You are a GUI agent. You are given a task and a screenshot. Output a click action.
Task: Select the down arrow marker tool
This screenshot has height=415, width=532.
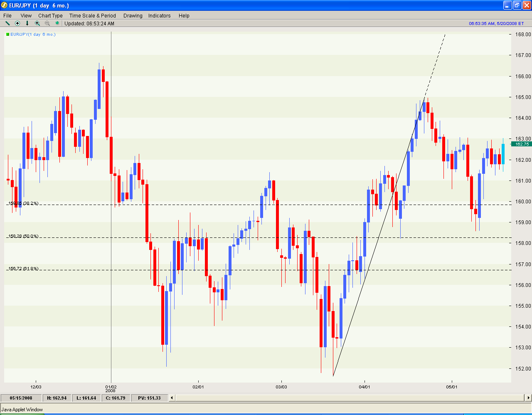(x=27, y=23)
